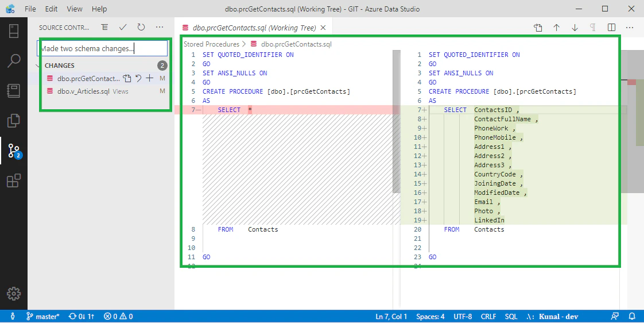Viewport: 644px width, 323px height.
Task: Open editor more actions ellipsis
Action: (630, 28)
